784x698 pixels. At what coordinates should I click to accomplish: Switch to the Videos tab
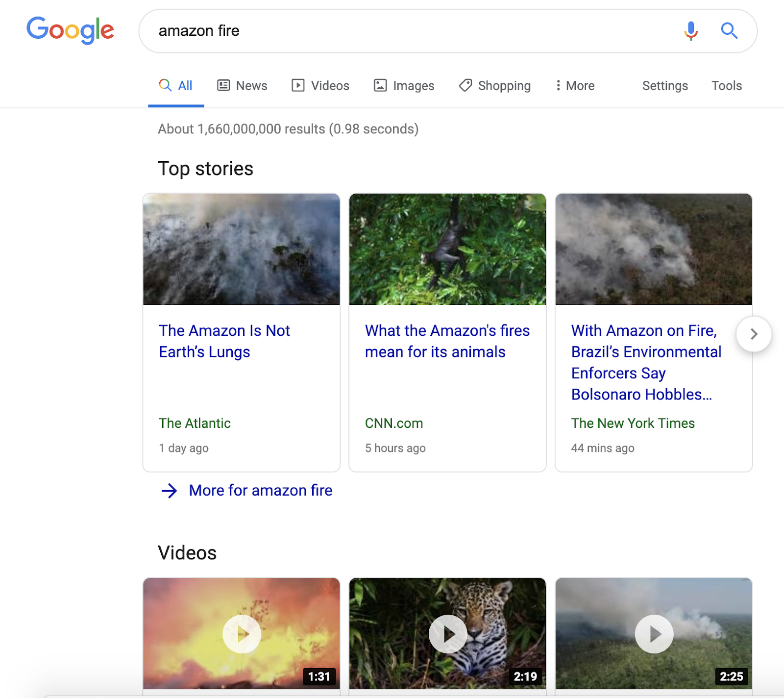click(320, 86)
